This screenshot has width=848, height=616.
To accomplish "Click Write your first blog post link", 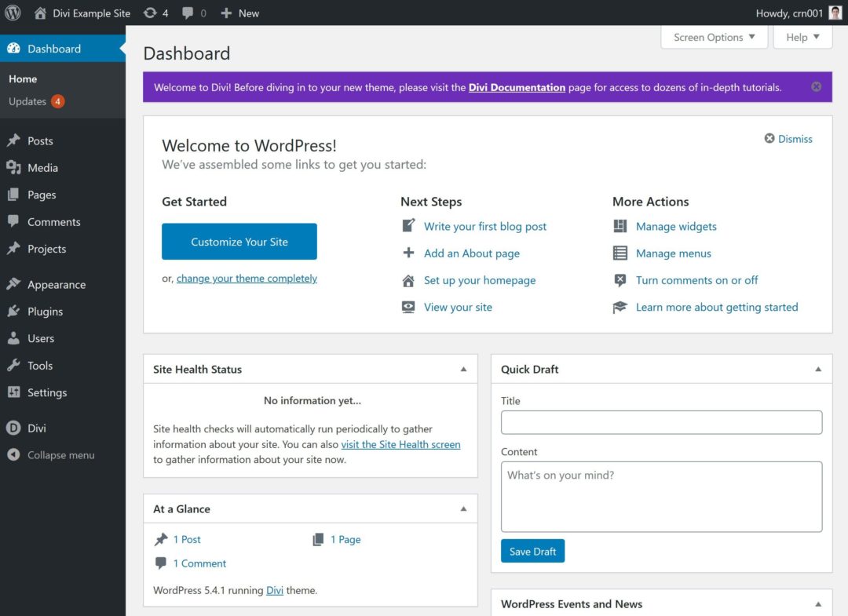I will coord(485,226).
